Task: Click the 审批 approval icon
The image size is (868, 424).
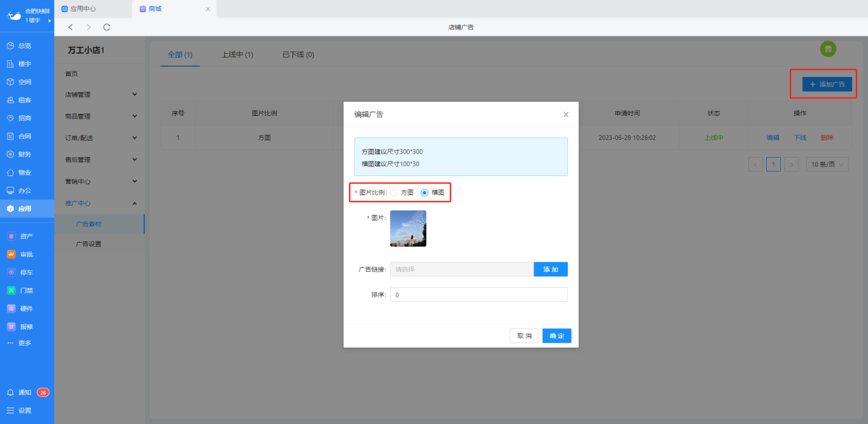Action: pos(11,254)
